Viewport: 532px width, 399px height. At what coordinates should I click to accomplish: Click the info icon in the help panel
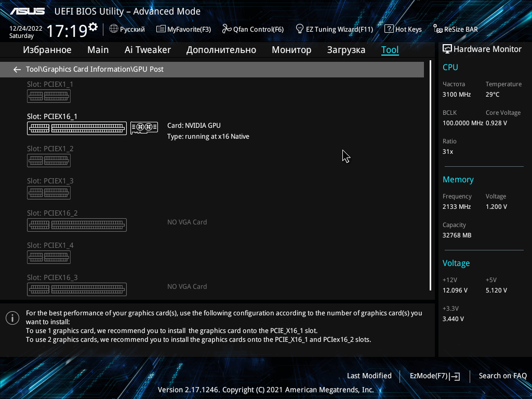[x=12, y=318]
